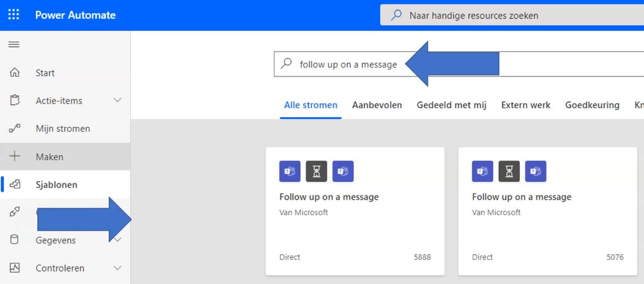This screenshot has height=284, width=644.
Task: Click Direct label on the 5076 card
Action: (x=482, y=257)
